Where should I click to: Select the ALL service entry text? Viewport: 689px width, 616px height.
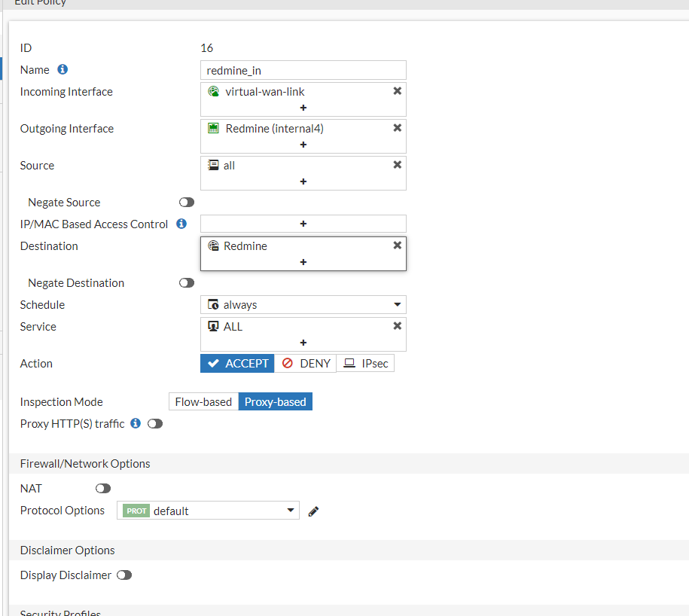point(233,327)
